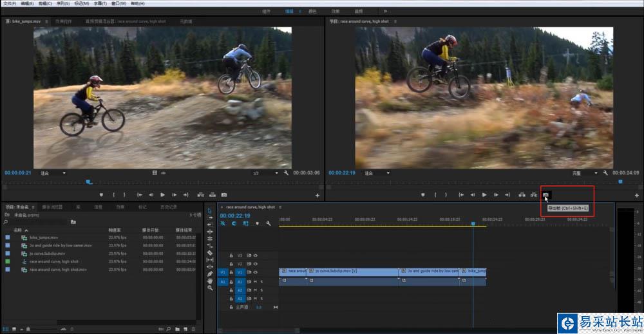
Task: Select the Selection arrow tool
Action: tap(210, 210)
